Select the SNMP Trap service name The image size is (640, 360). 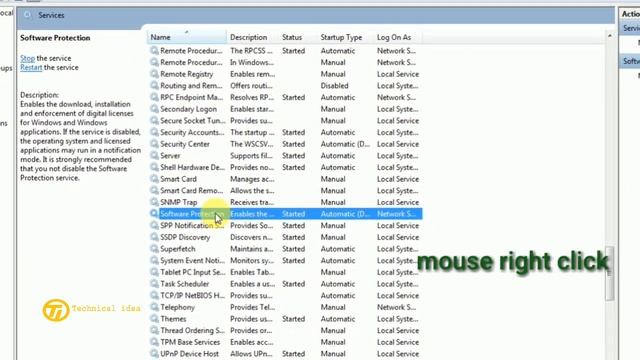point(178,202)
